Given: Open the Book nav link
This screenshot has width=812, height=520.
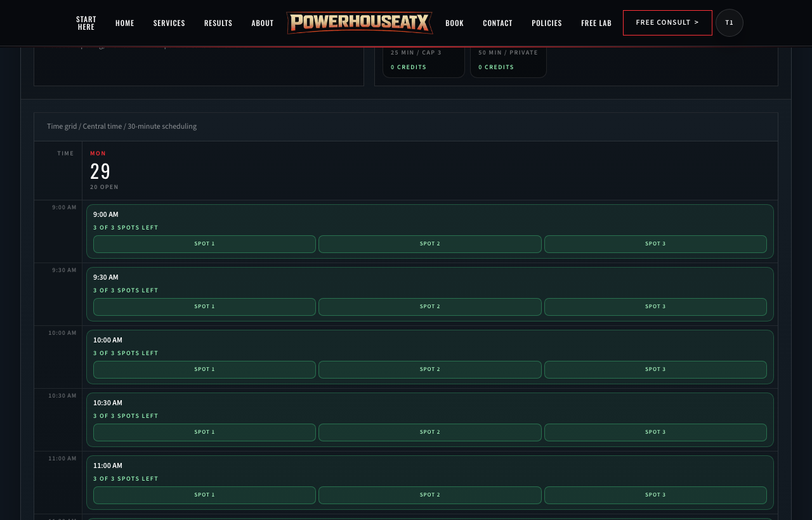Looking at the screenshot, I should (x=454, y=23).
